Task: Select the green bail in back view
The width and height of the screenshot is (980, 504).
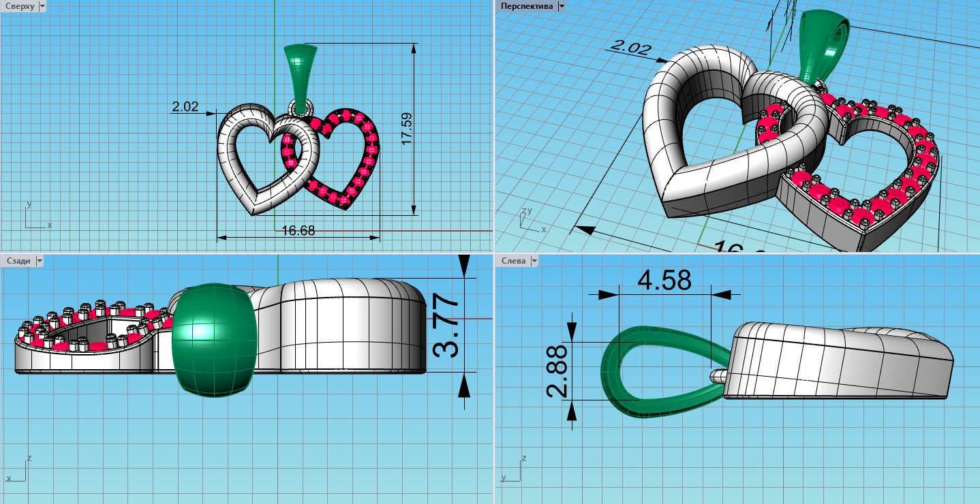Action: tap(214, 339)
